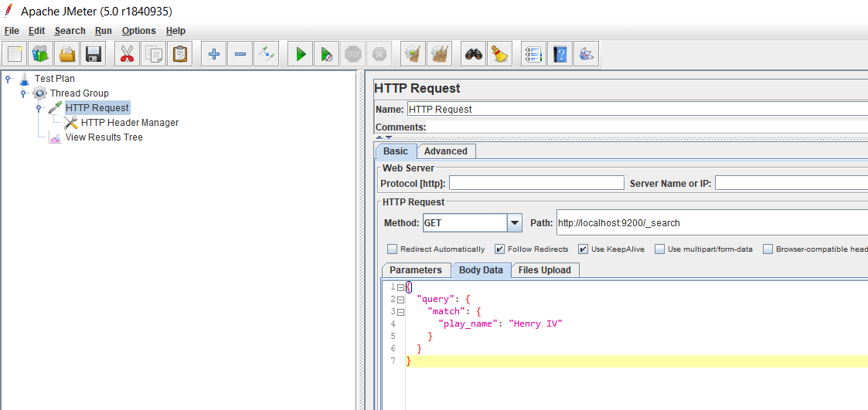868x410 pixels.
Task: Click the Clear All toolbar icon
Action: [439, 54]
